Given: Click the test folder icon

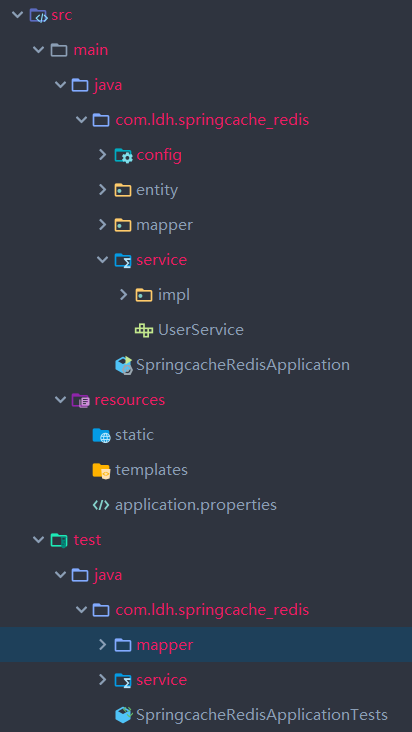Looking at the screenshot, I should pyautogui.click(x=59, y=540).
